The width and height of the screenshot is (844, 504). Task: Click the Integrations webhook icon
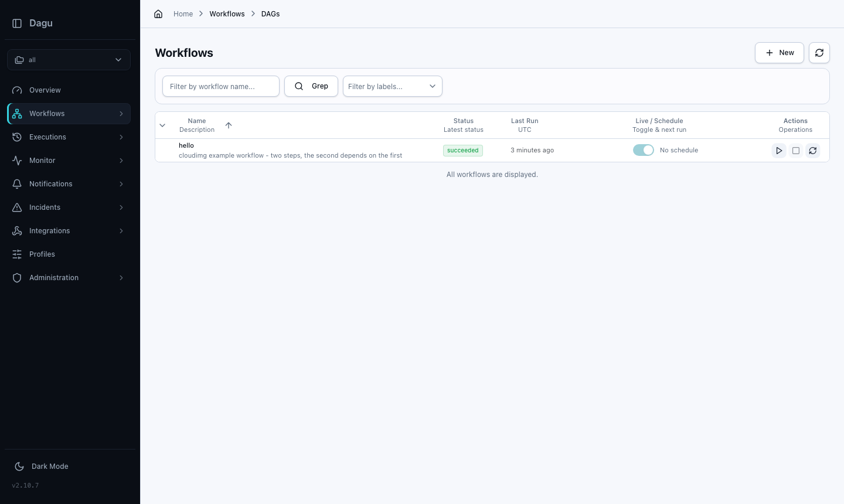pyautogui.click(x=17, y=231)
